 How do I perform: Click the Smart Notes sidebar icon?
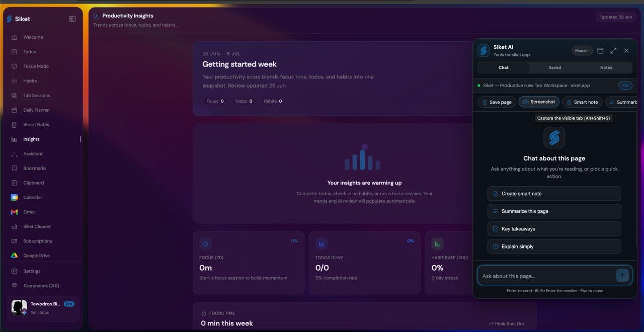tap(14, 125)
